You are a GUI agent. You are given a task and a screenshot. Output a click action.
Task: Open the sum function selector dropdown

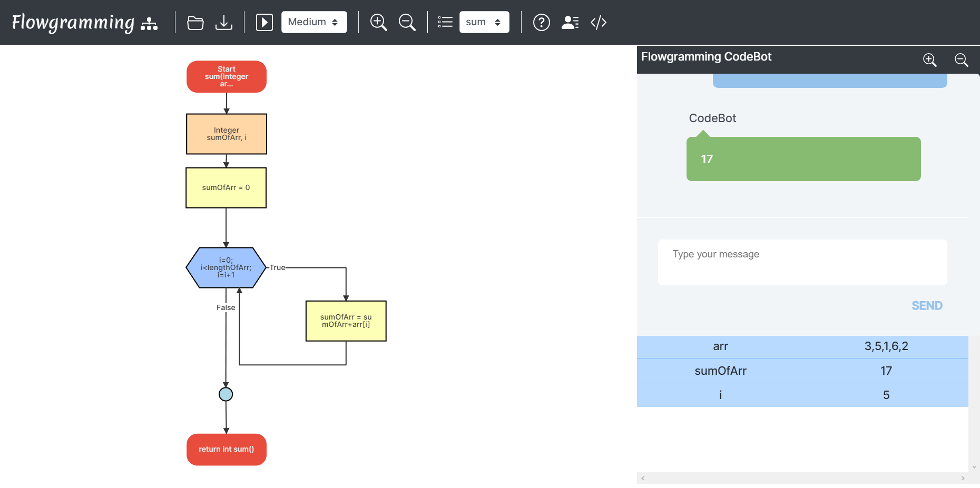[484, 22]
